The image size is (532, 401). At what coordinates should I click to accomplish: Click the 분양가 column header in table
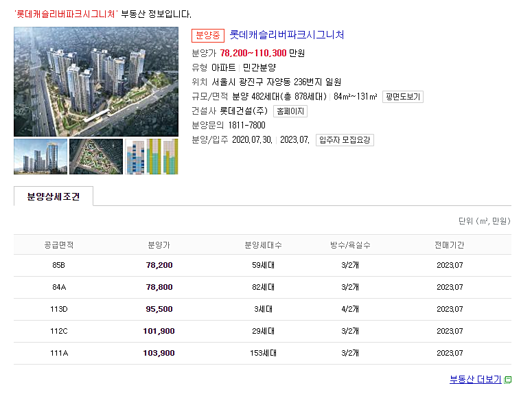click(x=159, y=245)
